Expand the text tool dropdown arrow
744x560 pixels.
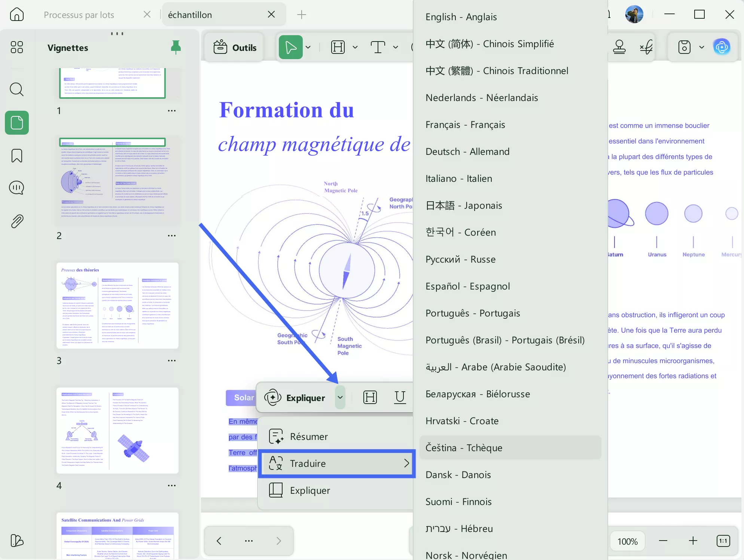click(396, 48)
